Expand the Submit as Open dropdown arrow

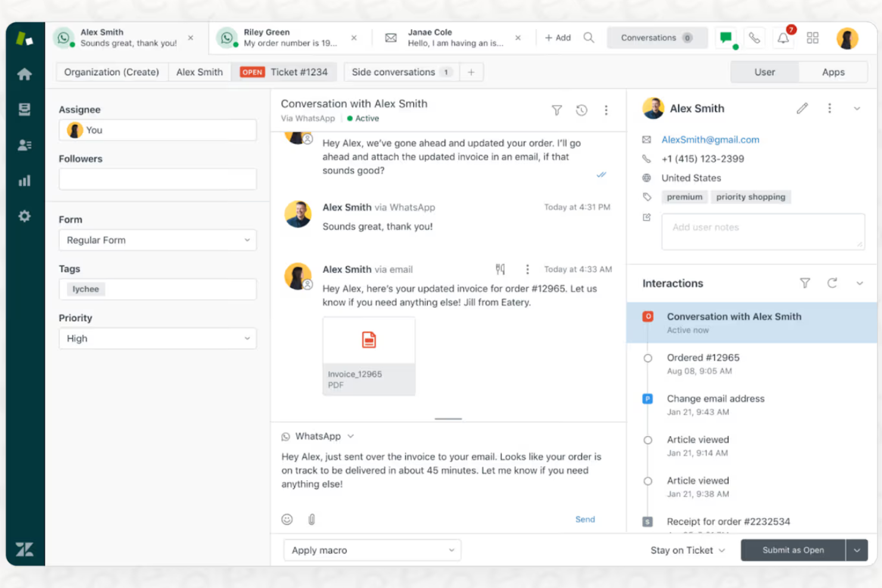[x=857, y=550]
